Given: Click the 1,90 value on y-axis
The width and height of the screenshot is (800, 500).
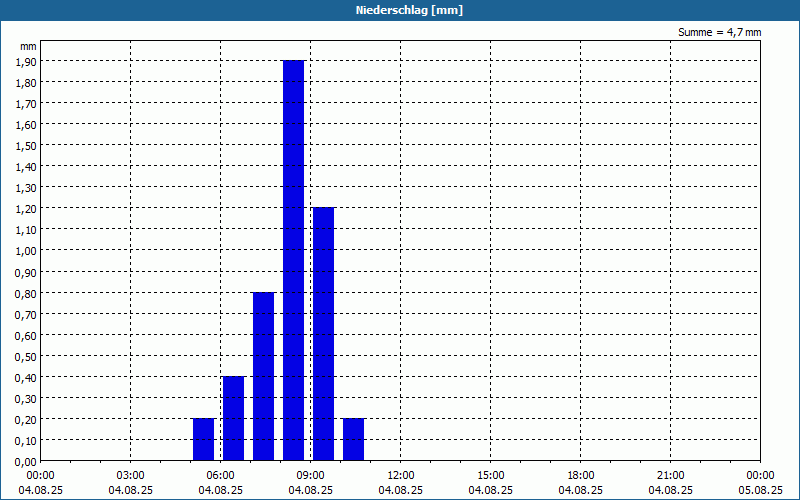Looking at the screenshot, I should [26, 61].
